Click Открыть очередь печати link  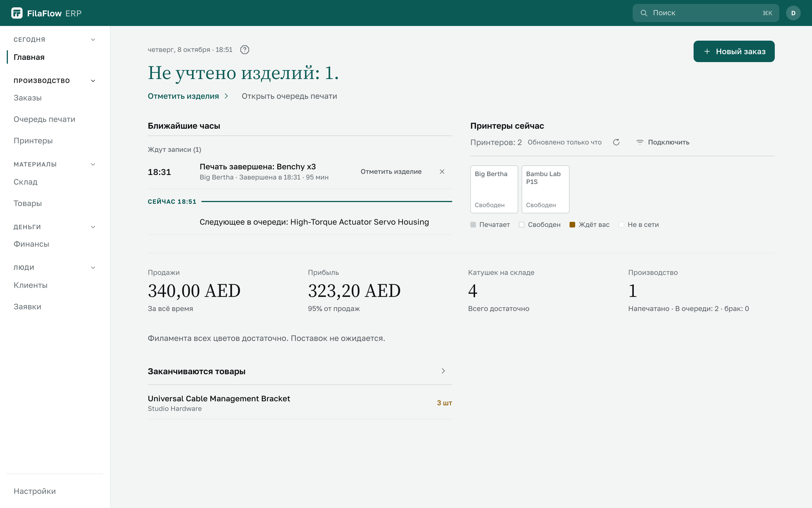(289, 96)
